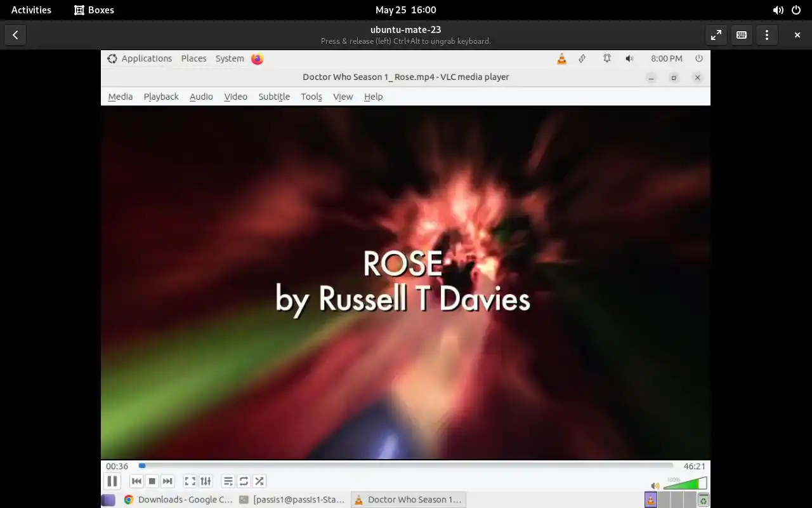Open the Video menu

click(x=235, y=97)
